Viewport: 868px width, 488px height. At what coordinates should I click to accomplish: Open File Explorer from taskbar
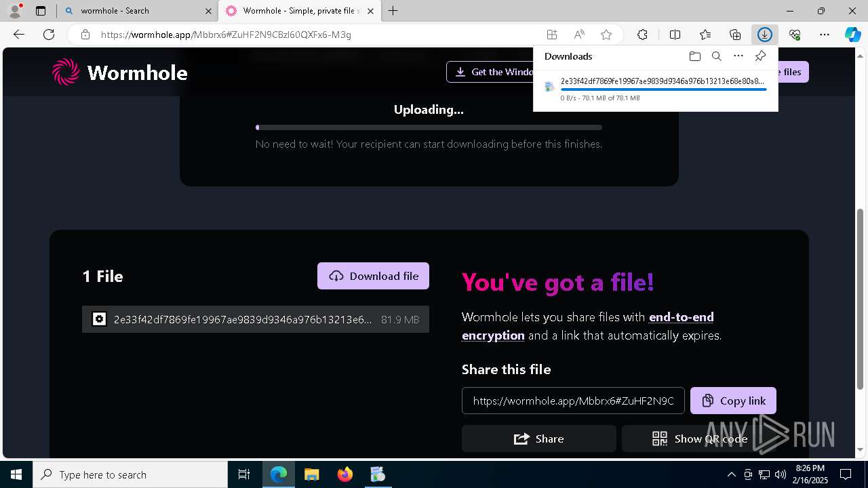[311, 474]
